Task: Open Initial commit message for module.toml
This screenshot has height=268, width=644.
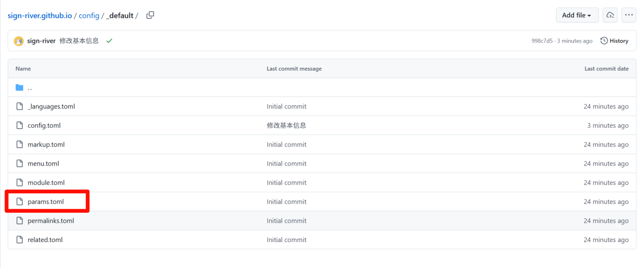Action: coord(287,183)
